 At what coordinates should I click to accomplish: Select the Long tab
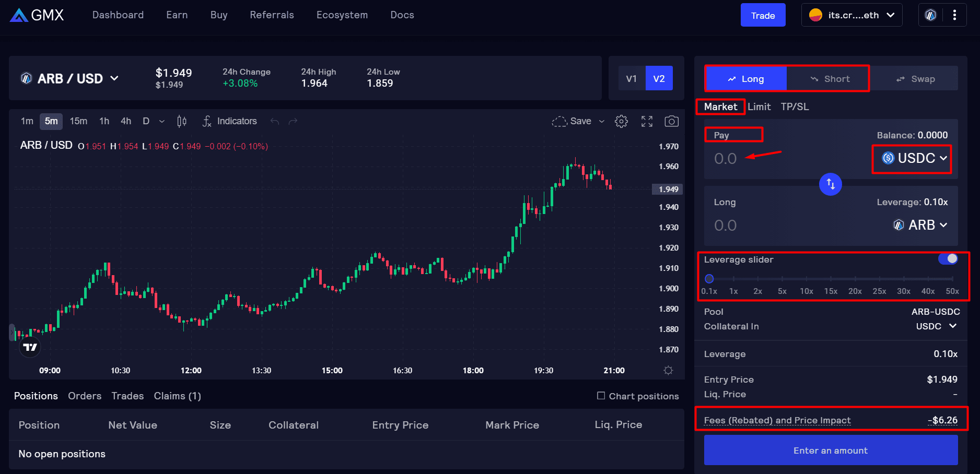[x=746, y=79]
